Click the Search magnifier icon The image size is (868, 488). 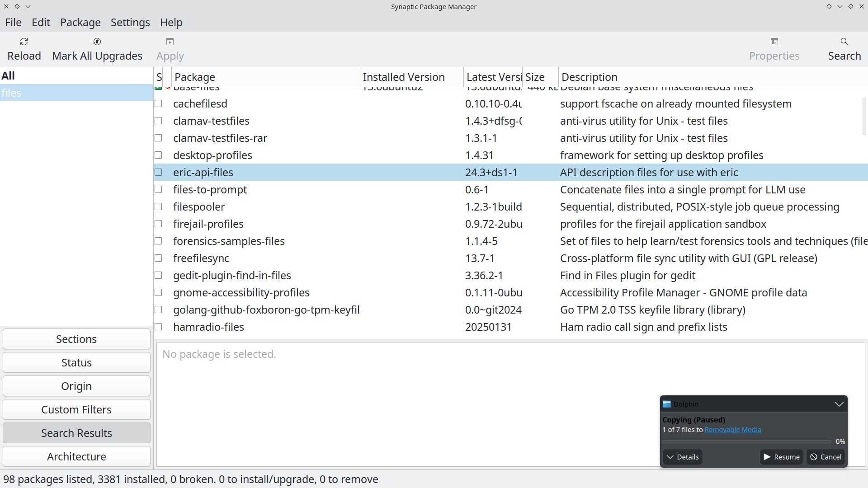coord(844,42)
